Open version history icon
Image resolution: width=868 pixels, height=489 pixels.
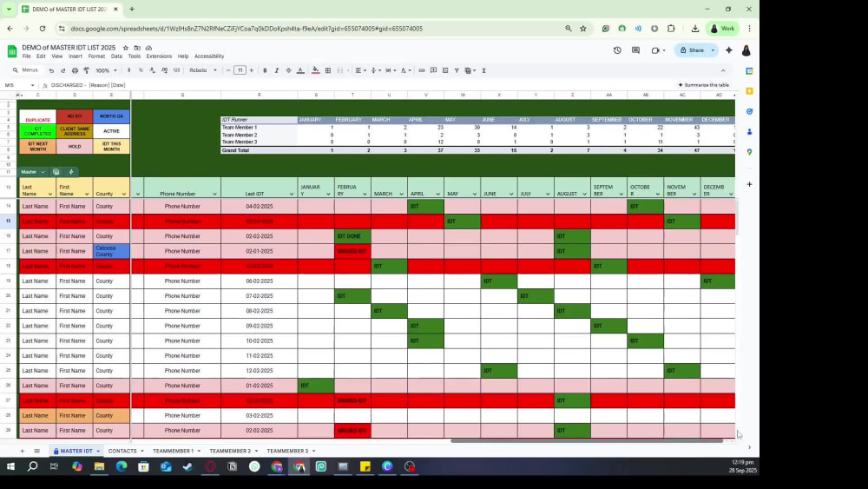click(x=617, y=50)
